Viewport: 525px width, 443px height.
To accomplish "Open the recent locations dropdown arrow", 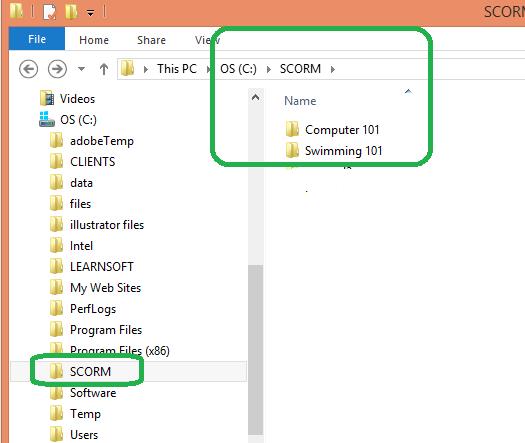I will [x=81, y=69].
